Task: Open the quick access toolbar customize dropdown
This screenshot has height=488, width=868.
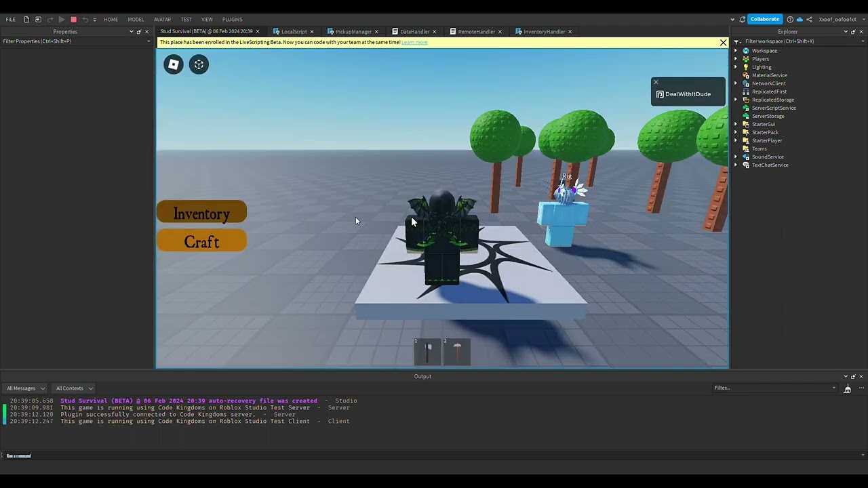Action: tap(94, 19)
